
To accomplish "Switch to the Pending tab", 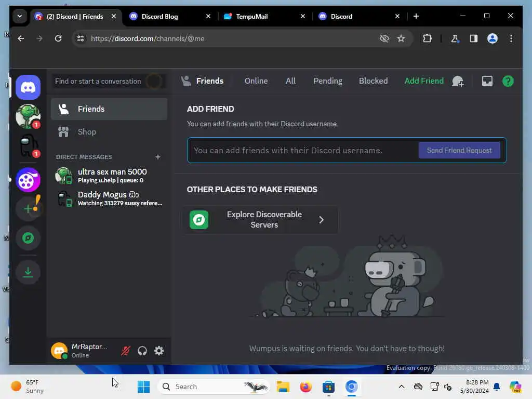I will [328, 81].
